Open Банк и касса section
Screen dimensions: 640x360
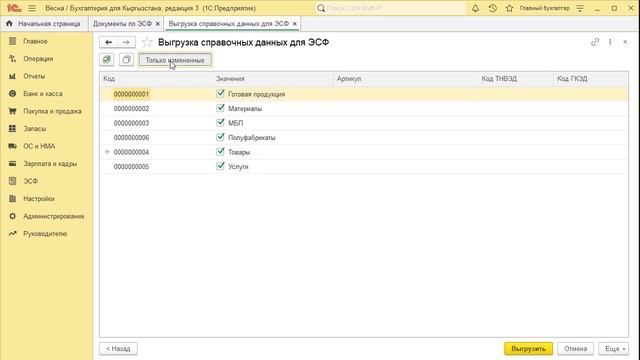click(x=42, y=93)
